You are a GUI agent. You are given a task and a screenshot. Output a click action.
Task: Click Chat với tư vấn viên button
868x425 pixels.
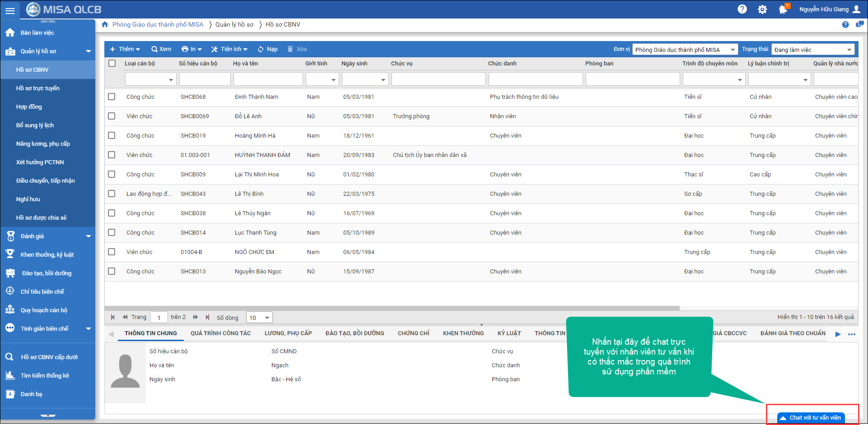pos(811,417)
